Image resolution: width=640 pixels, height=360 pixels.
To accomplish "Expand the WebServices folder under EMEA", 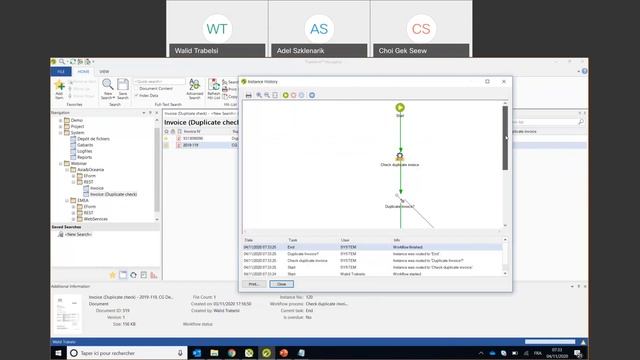I will pyautogui.click(x=73, y=219).
